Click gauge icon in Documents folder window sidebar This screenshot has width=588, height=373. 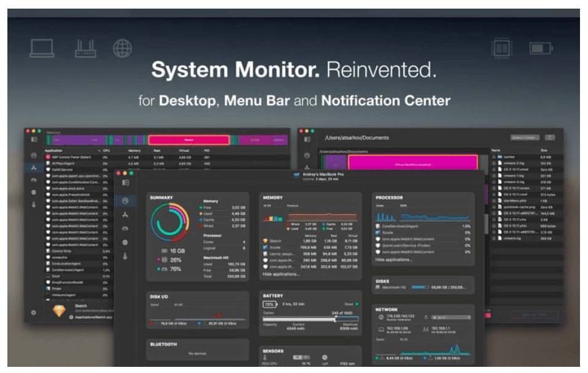coord(307,155)
